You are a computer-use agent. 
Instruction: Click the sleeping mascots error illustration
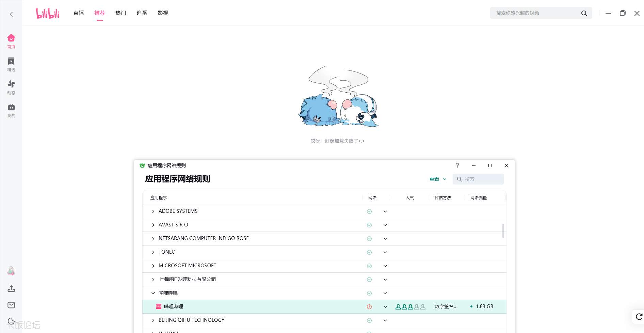coord(338,96)
